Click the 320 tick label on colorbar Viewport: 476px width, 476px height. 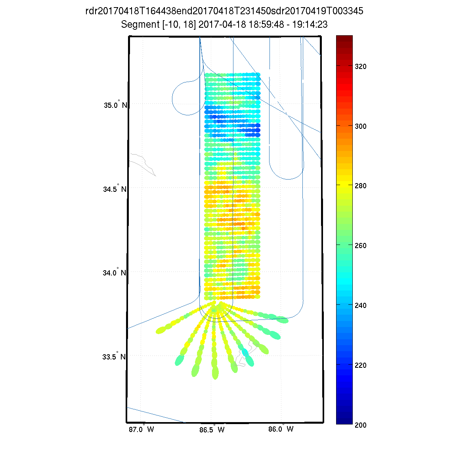click(360, 67)
